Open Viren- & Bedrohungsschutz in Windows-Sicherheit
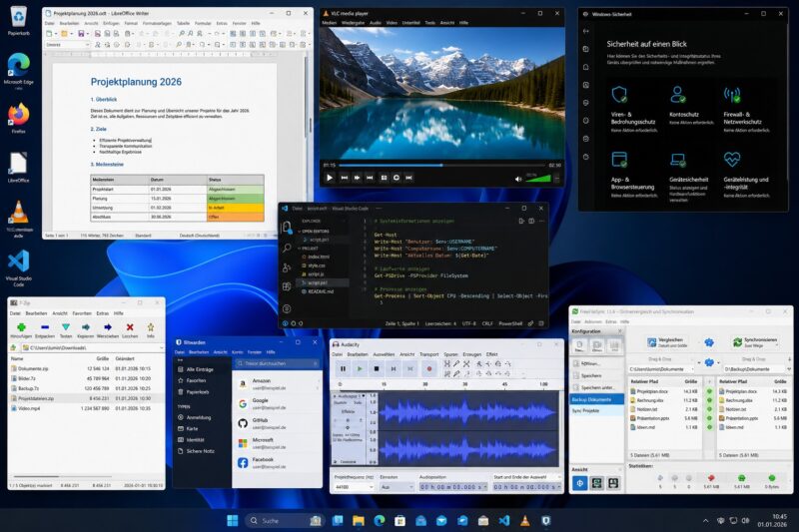 (x=633, y=109)
